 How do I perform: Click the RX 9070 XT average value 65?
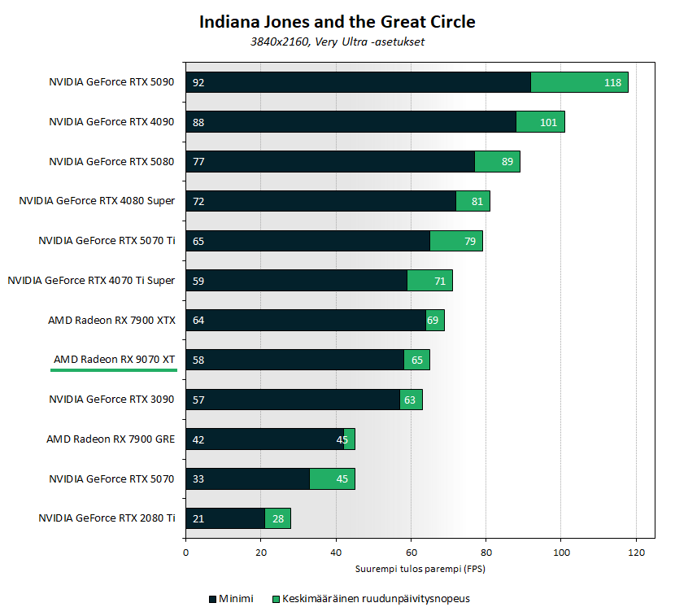pyautogui.click(x=417, y=360)
